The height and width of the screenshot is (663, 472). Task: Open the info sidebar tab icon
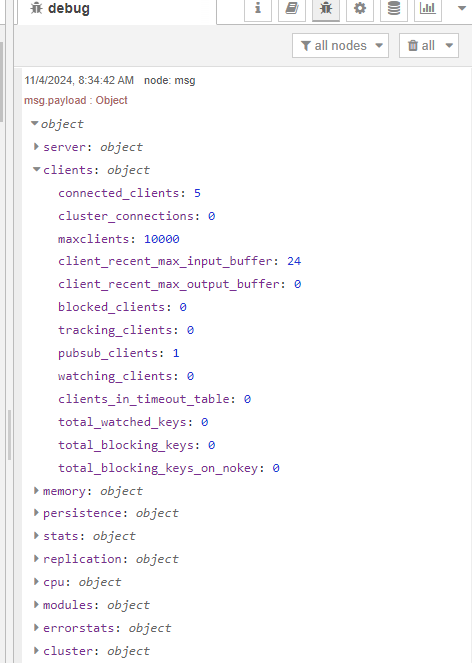(x=258, y=8)
